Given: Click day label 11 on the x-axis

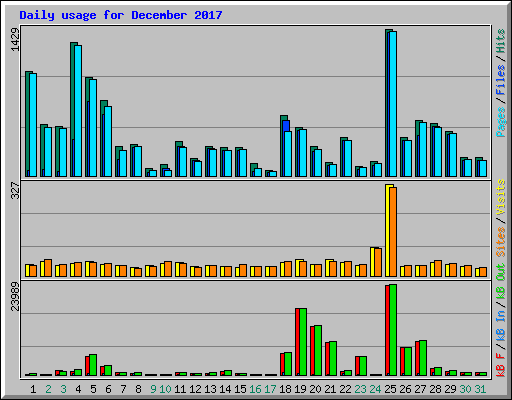Looking at the screenshot, I should [180, 389].
